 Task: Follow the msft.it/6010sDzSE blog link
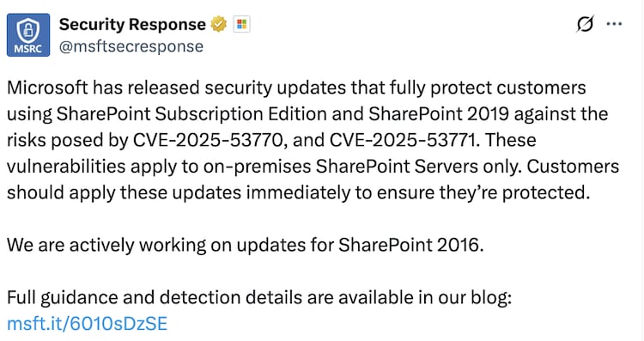[87, 323]
